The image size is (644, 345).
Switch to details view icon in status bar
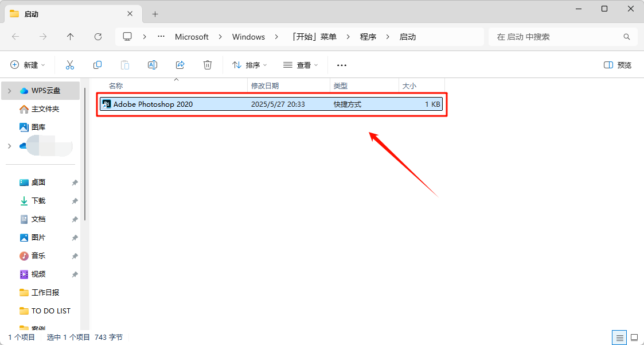619,337
